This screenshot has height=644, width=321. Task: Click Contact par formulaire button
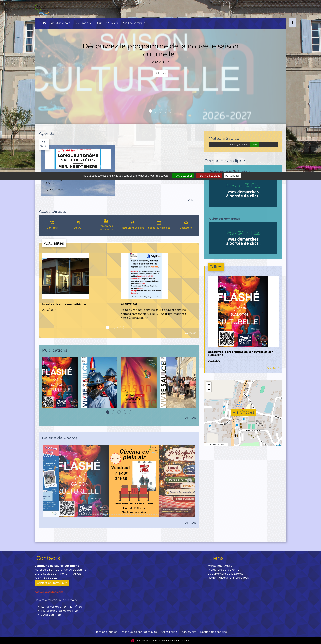pyautogui.click(x=52, y=583)
